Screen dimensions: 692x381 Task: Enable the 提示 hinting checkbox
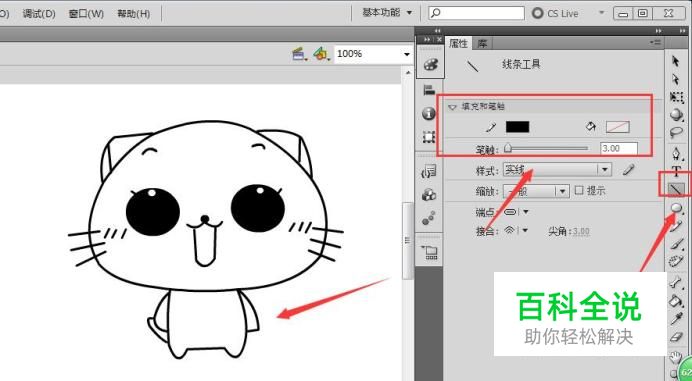(579, 190)
